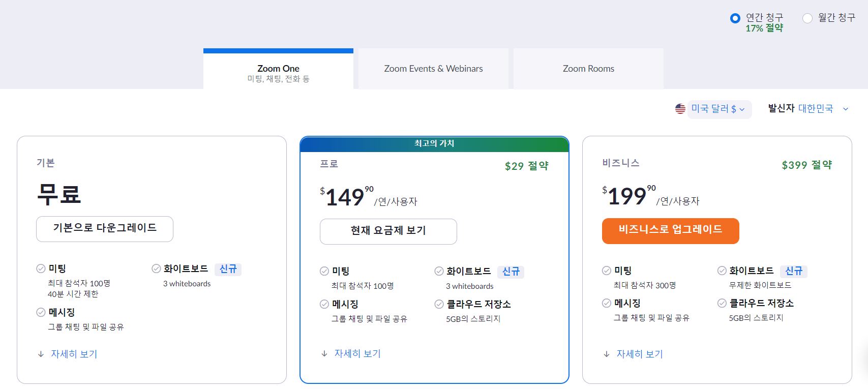This screenshot has width=868, height=389.
Task: Click 현재 요금제 보기 button
Action: coord(388,231)
